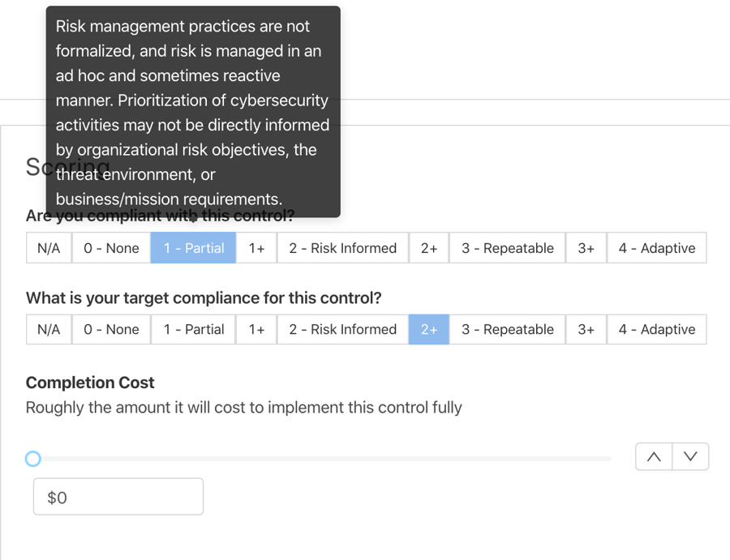This screenshot has height=560, width=730.
Task: Select N/A as target compliance
Action: pos(49,329)
